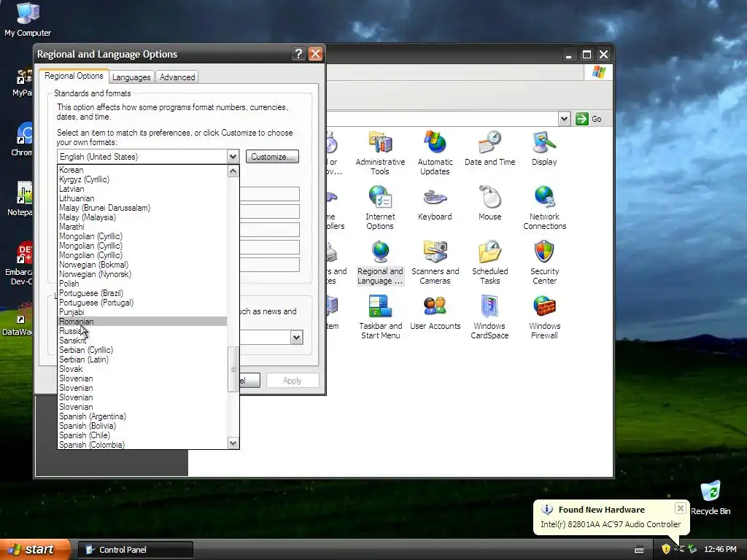Choose Portuguese (Brazil) option

pyautogui.click(x=142, y=293)
